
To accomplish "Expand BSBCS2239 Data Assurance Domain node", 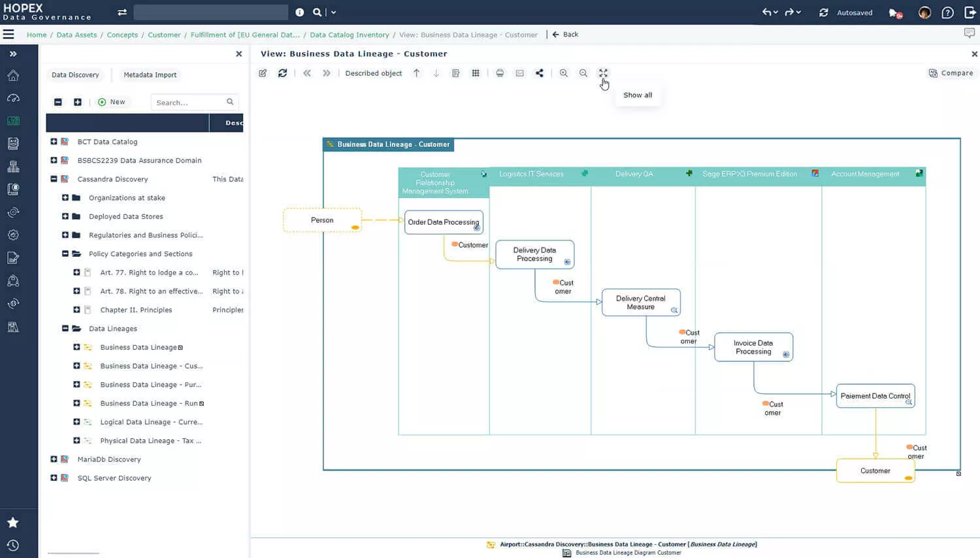I will tap(54, 160).
